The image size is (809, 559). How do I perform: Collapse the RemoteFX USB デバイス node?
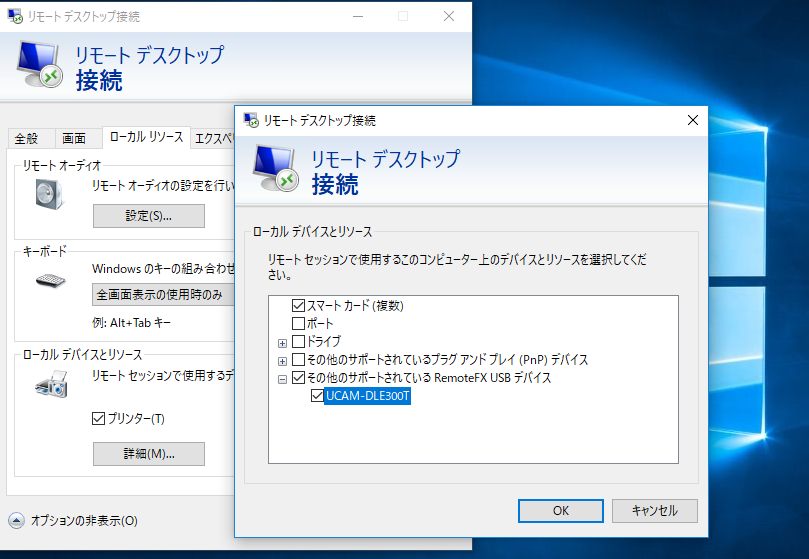click(x=282, y=379)
